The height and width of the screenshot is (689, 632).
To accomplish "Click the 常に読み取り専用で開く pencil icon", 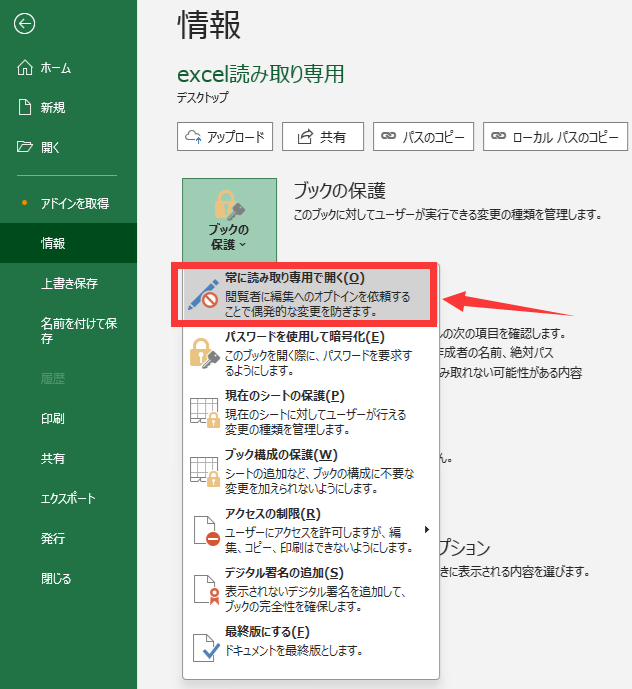I will coord(203,294).
